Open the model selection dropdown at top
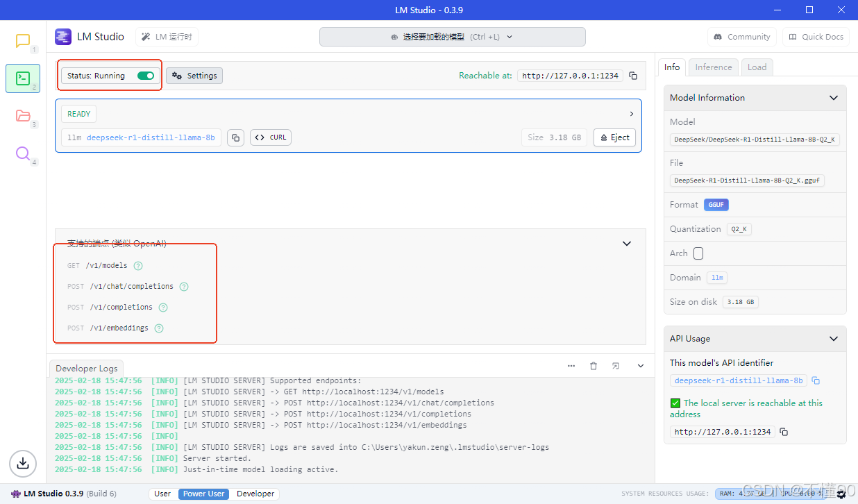This screenshot has width=858, height=504. [452, 36]
